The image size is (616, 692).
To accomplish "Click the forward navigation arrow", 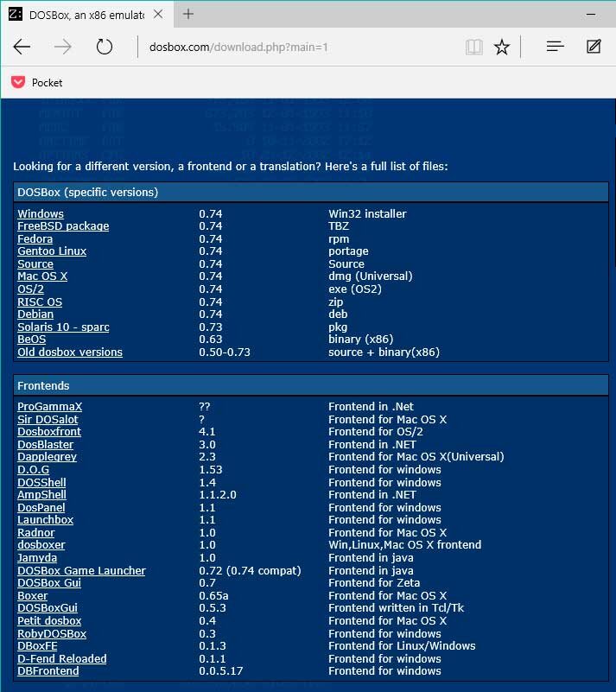I will pyautogui.click(x=63, y=47).
